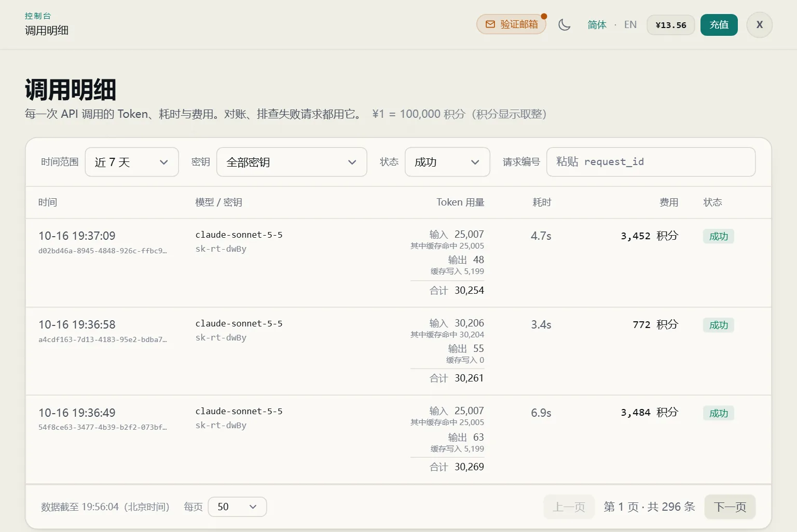
Task: Click the 控制台 breadcrumb link
Action: pos(38,16)
